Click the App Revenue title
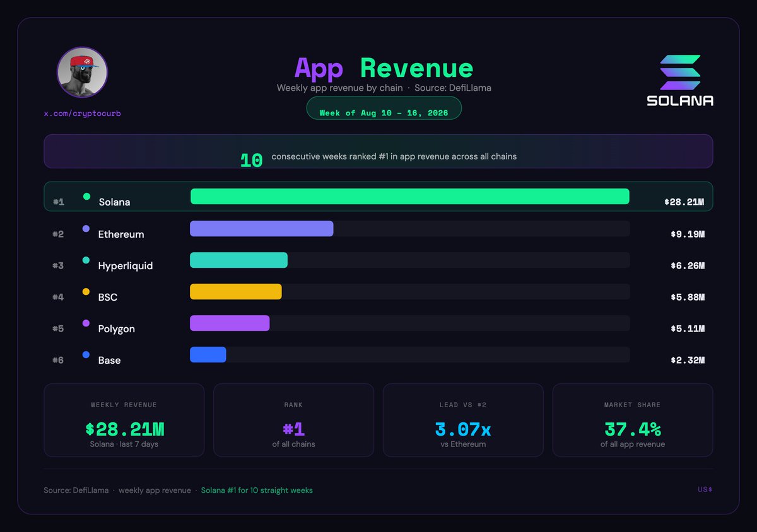This screenshot has width=757, height=532. 384,67
